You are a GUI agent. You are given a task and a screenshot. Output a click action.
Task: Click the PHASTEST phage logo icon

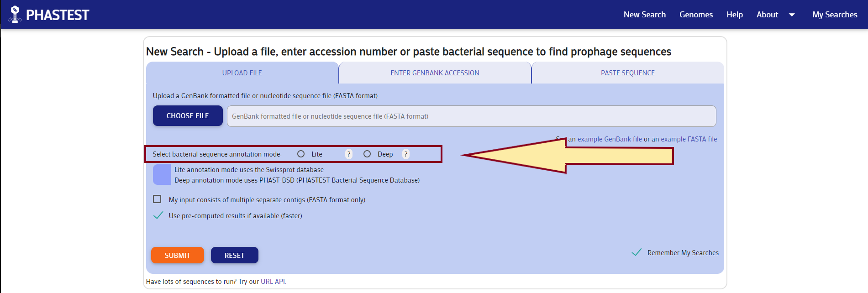(15, 14)
